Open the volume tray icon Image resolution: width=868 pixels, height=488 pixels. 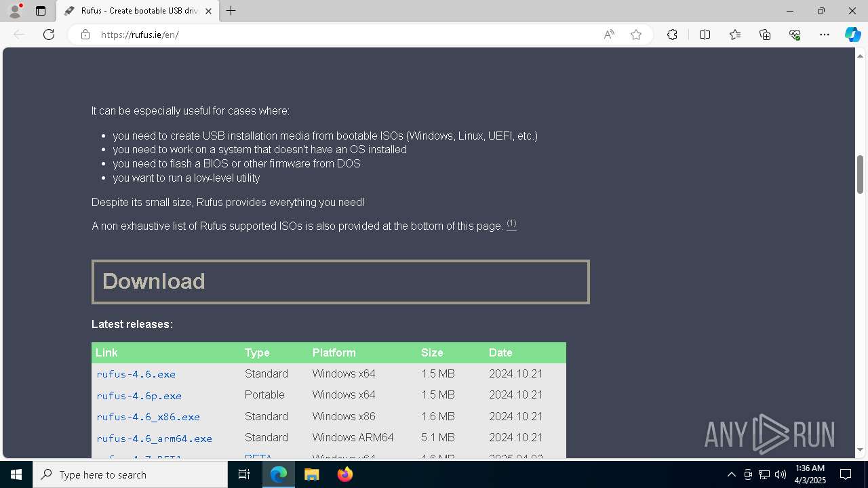click(780, 474)
